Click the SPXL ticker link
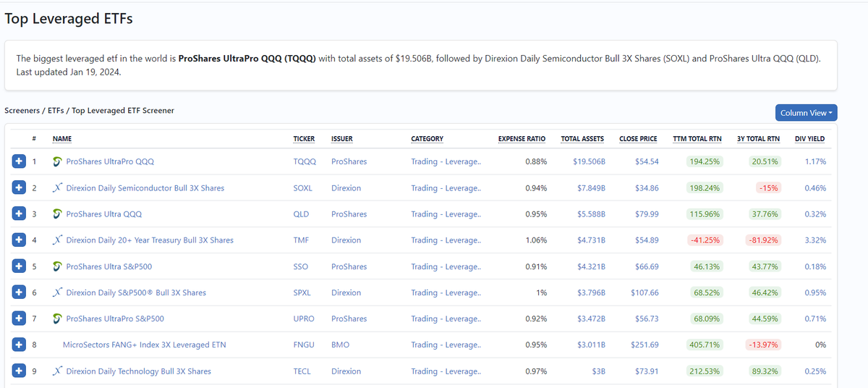The image size is (868, 388). point(302,292)
